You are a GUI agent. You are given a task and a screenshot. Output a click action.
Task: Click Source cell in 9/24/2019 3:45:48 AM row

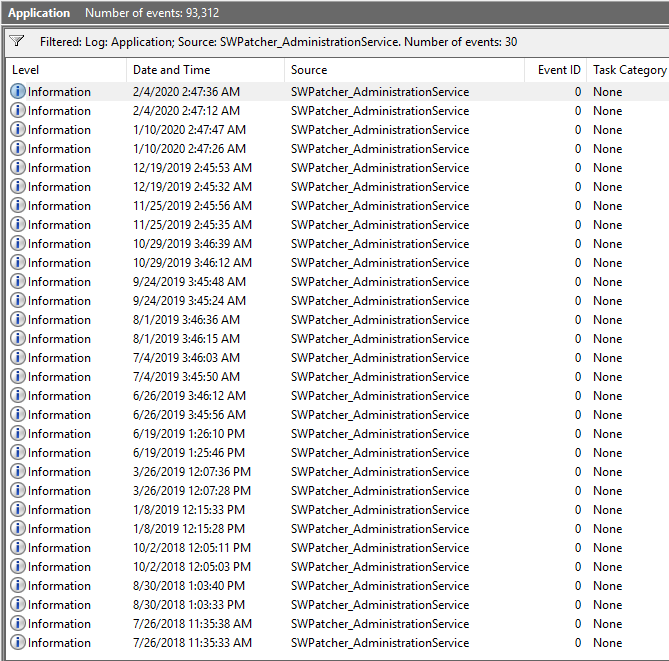click(380, 282)
